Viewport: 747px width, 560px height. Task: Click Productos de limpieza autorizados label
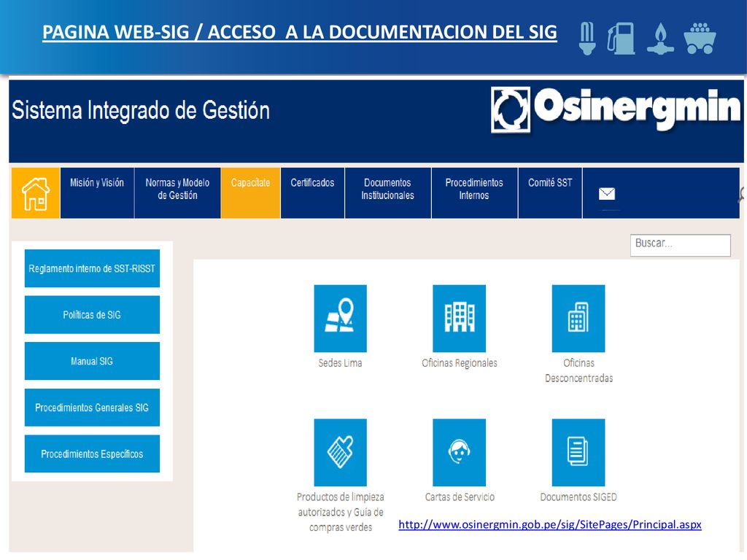(x=340, y=512)
